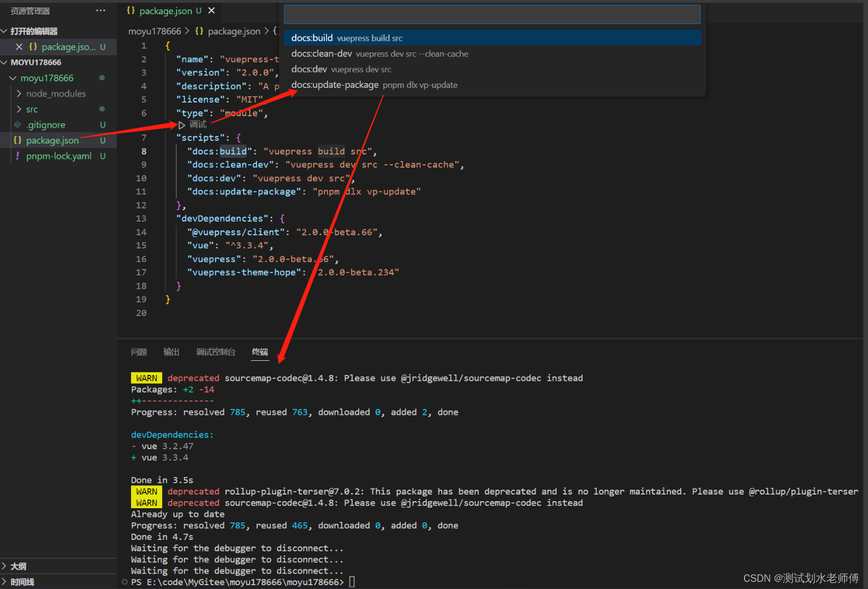Choose docs:dev script in picker
The width and height of the screenshot is (868, 589).
492,69
